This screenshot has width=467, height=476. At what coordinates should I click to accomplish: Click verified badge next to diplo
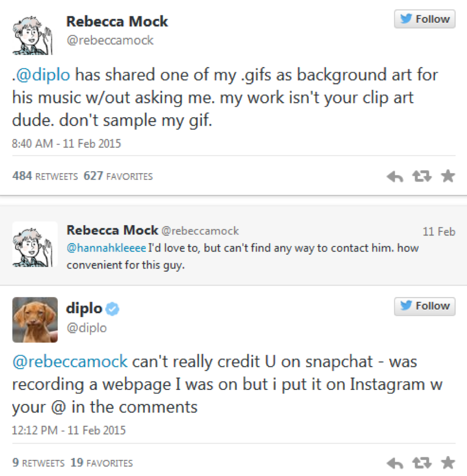point(113,309)
